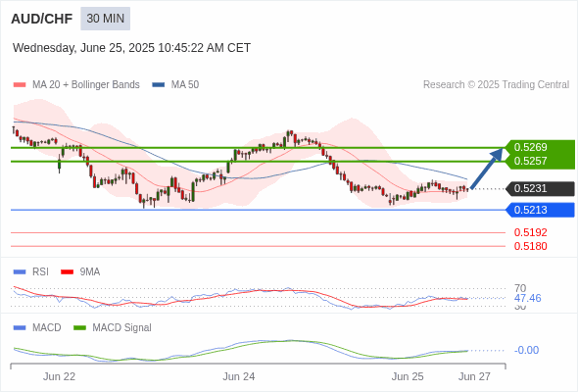This screenshot has height=392, width=578.
Task: Click the red 0.5192 support label
Action: (x=530, y=232)
